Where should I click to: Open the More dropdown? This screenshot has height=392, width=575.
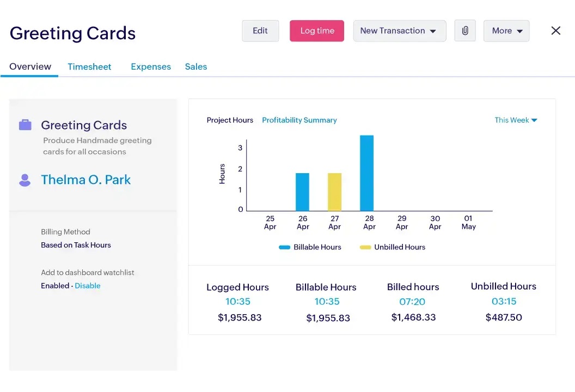click(x=506, y=31)
